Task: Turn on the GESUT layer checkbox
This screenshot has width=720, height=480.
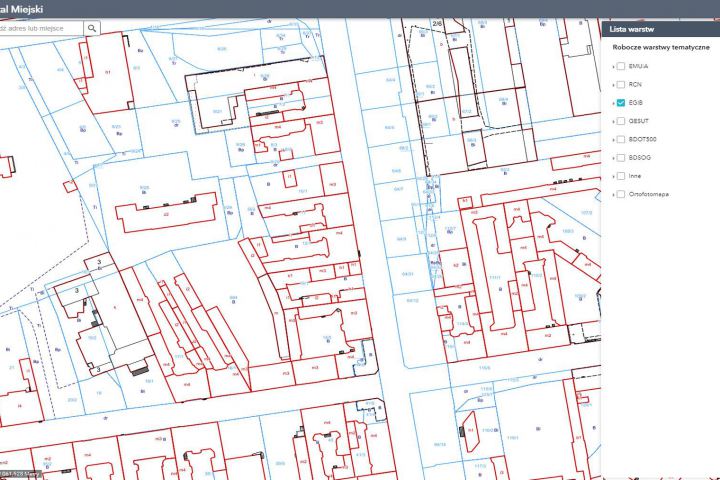Action: [621, 121]
